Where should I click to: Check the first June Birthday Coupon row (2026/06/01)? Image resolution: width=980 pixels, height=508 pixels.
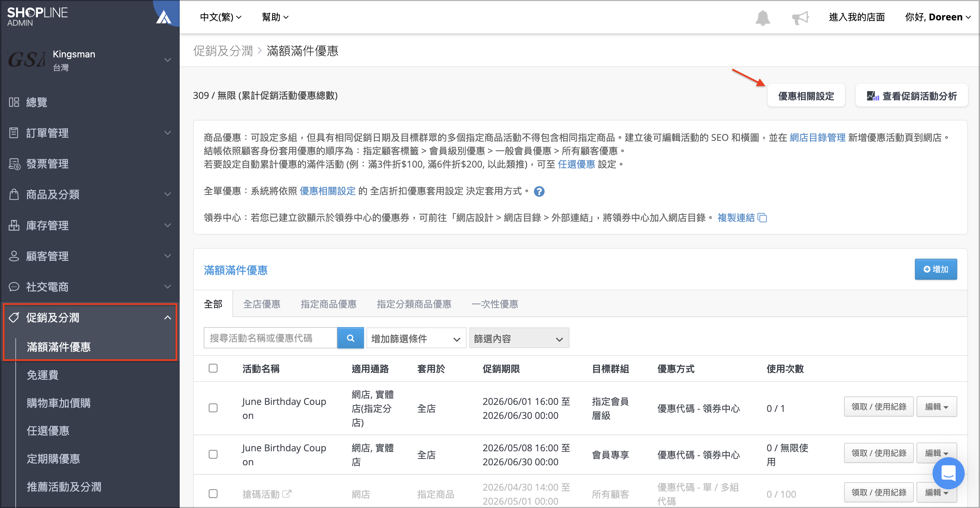[x=213, y=408]
